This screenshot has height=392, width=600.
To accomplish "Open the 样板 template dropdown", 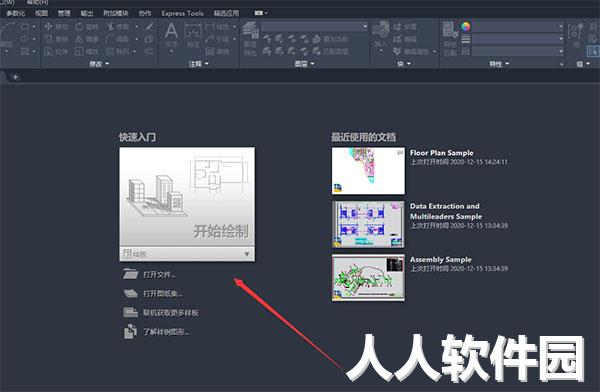I will [187, 254].
